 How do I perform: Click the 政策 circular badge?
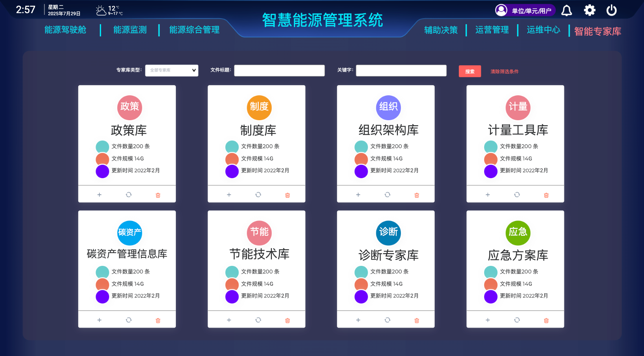coord(129,108)
